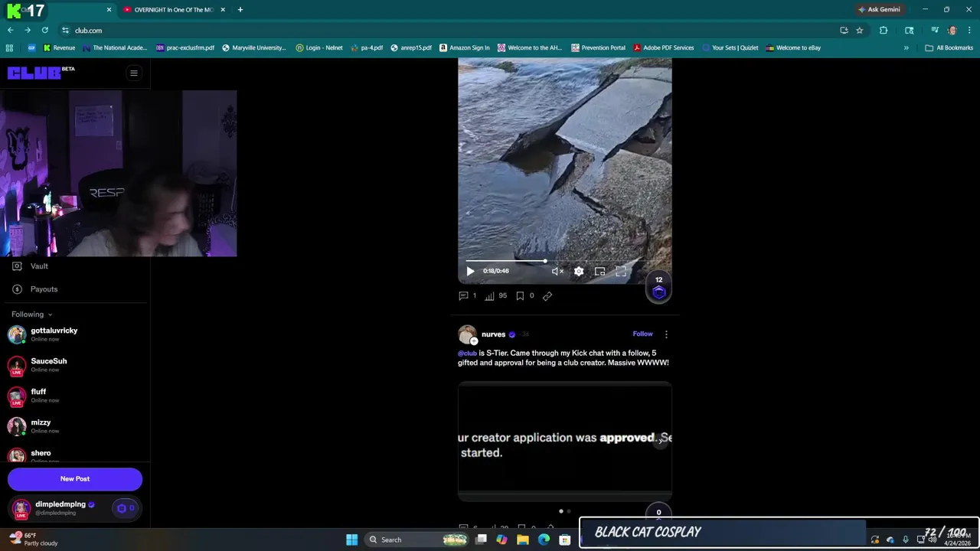Screen dimensions: 980x551
Task: Open the All Bookmarks folder
Action: 949,47
